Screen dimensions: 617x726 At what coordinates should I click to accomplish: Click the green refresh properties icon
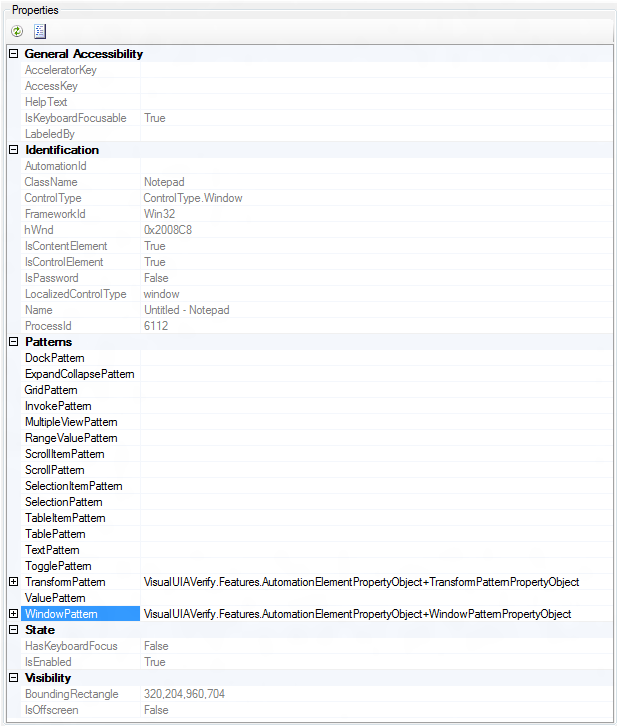pos(17,31)
